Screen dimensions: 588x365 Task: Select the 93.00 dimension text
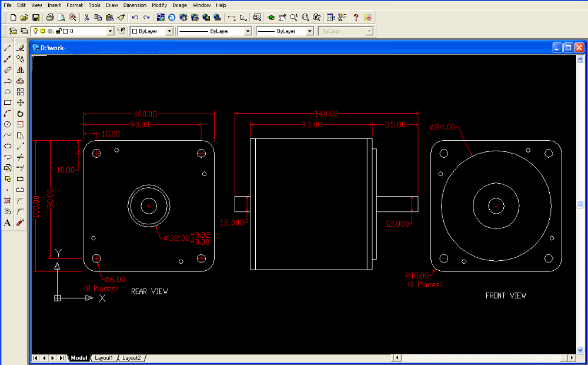pos(312,124)
